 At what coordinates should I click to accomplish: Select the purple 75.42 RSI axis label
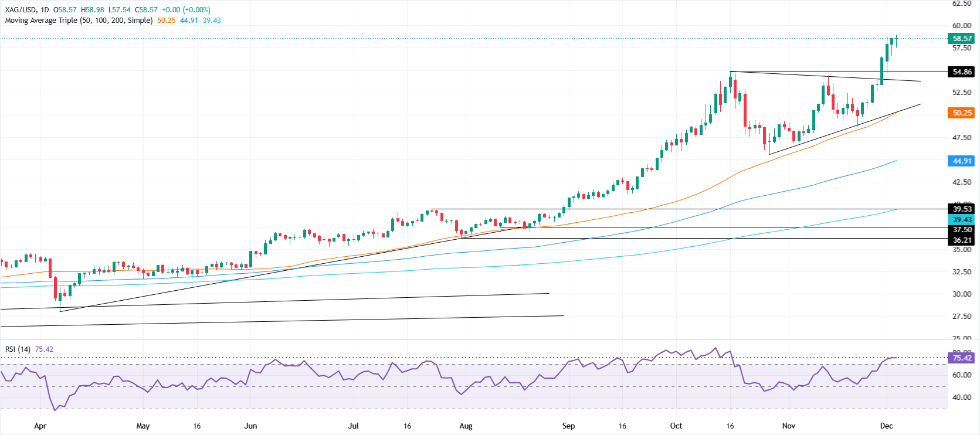[x=962, y=358]
